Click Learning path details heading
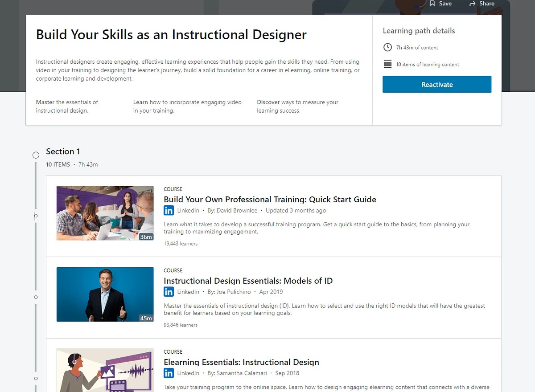The image size is (535, 392). (x=419, y=31)
